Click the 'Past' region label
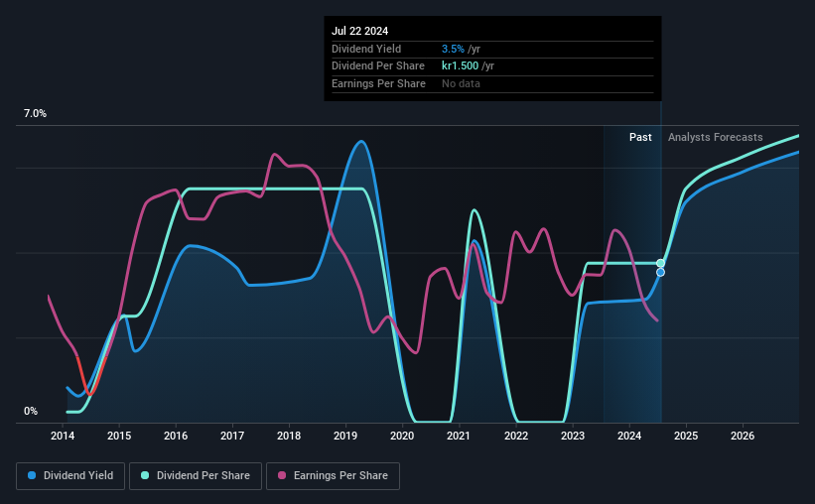The image size is (815, 504). (640, 137)
